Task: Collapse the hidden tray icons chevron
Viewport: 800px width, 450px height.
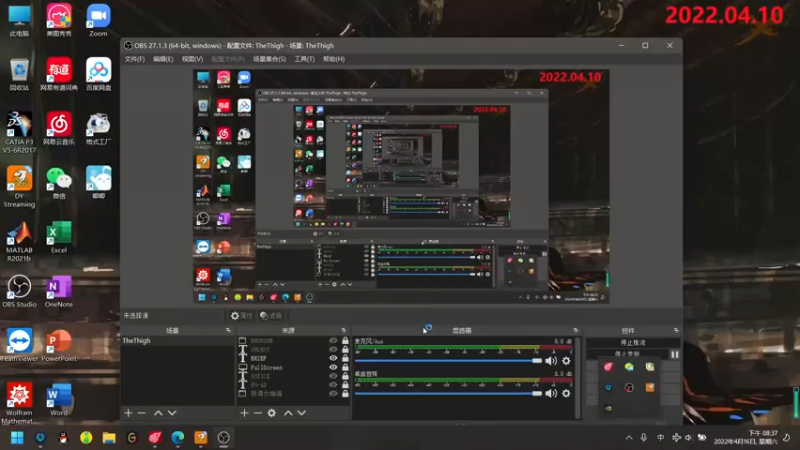Action: coord(629,438)
